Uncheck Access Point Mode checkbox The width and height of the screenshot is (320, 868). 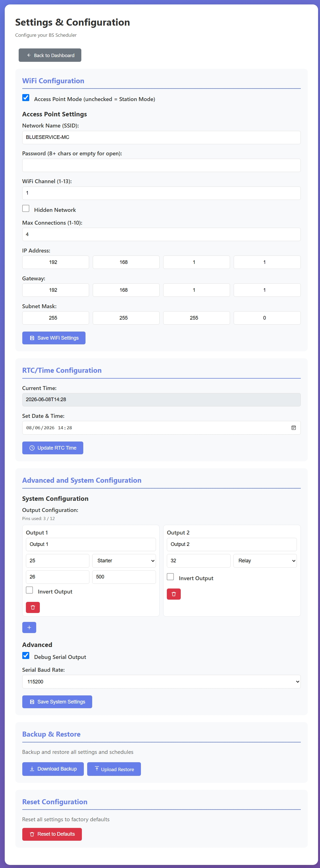[x=26, y=98]
